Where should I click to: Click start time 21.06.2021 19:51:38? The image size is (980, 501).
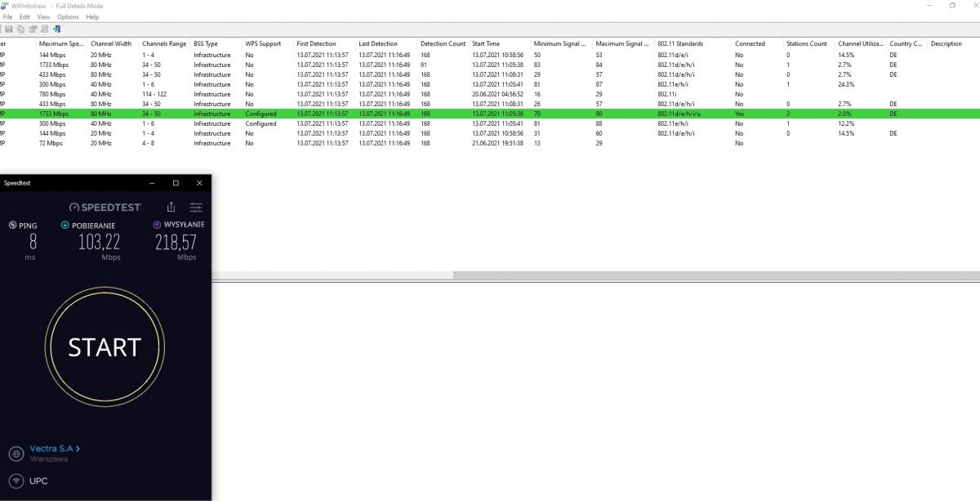click(x=497, y=143)
